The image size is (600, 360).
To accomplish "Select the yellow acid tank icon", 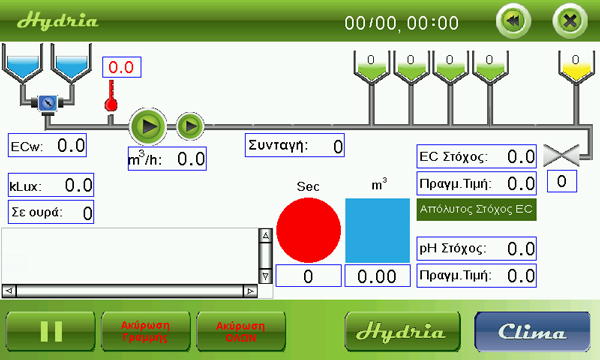I will (576, 67).
